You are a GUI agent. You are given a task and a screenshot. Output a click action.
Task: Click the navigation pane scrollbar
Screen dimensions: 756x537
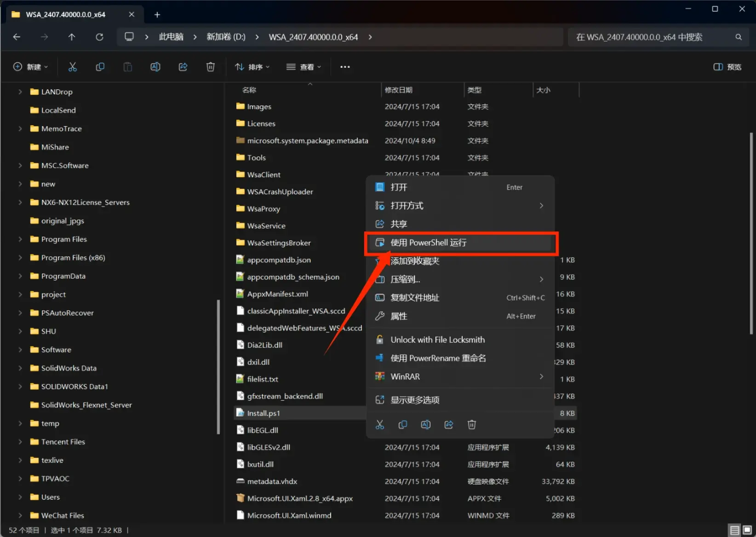(218, 367)
